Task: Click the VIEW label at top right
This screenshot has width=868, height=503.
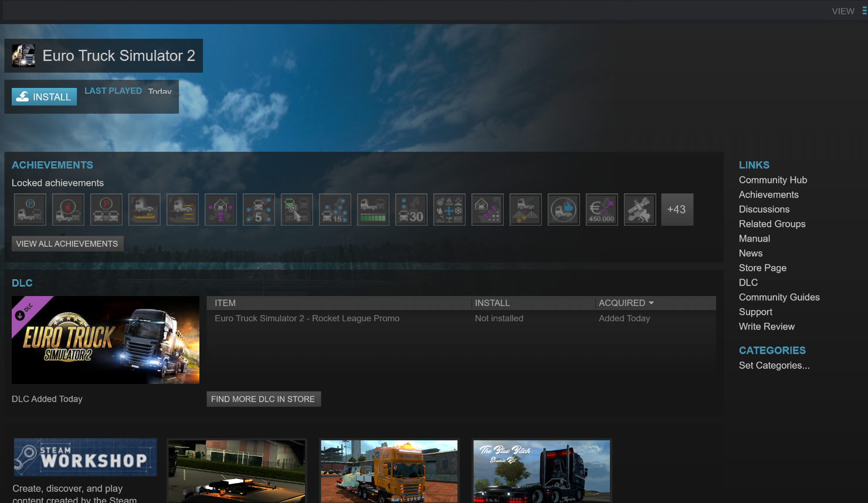Action: [843, 11]
